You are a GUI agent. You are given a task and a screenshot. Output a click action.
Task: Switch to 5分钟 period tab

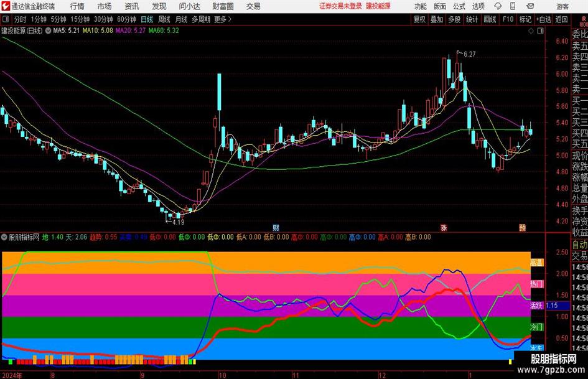tap(58, 19)
